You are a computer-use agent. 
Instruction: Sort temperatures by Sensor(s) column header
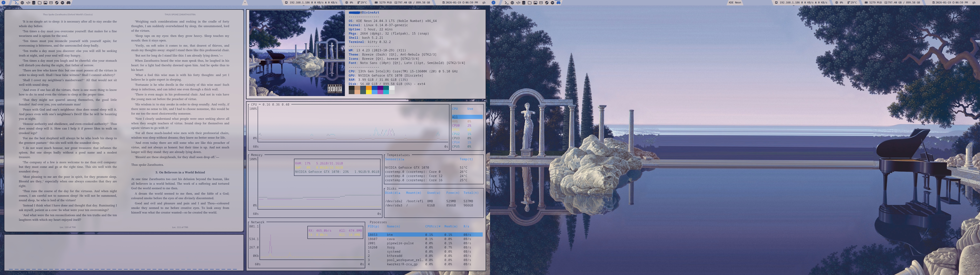394,159
